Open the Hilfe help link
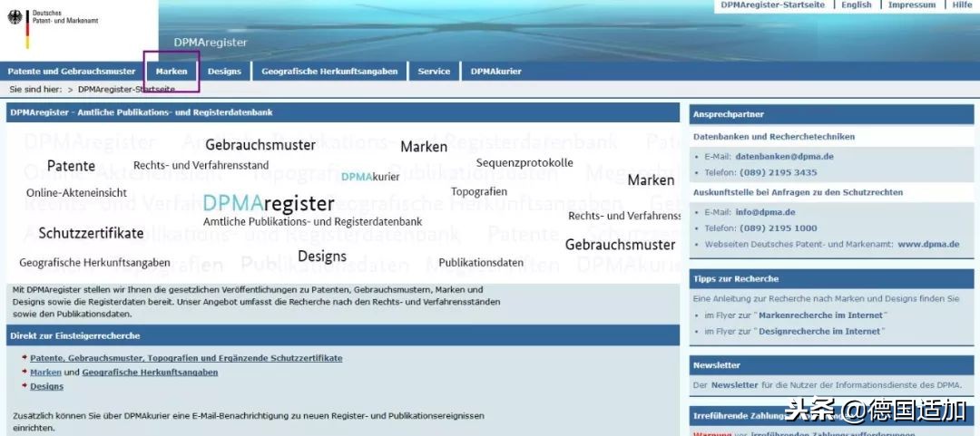980x436 pixels. pyautogui.click(x=962, y=5)
